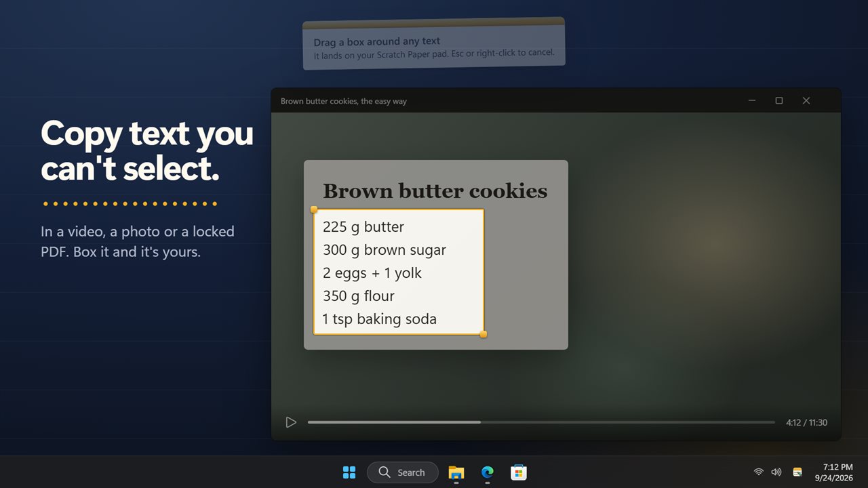Screen dimensions: 868x488
Task: Click the bottom-right handle of the selection box
Action: pos(484,334)
